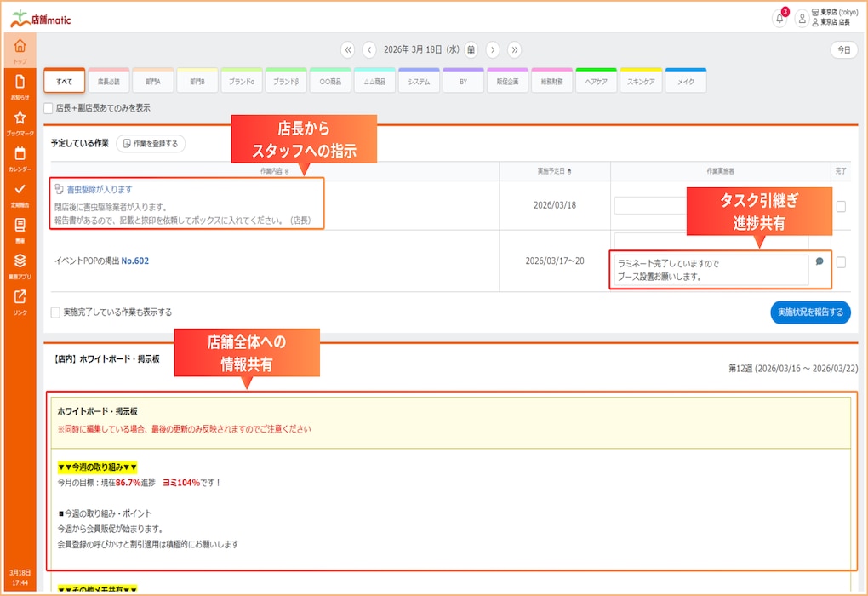Sort by 実施予定日 column header
Image resolution: width=868 pixels, height=596 pixels.
(x=554, y=171)
